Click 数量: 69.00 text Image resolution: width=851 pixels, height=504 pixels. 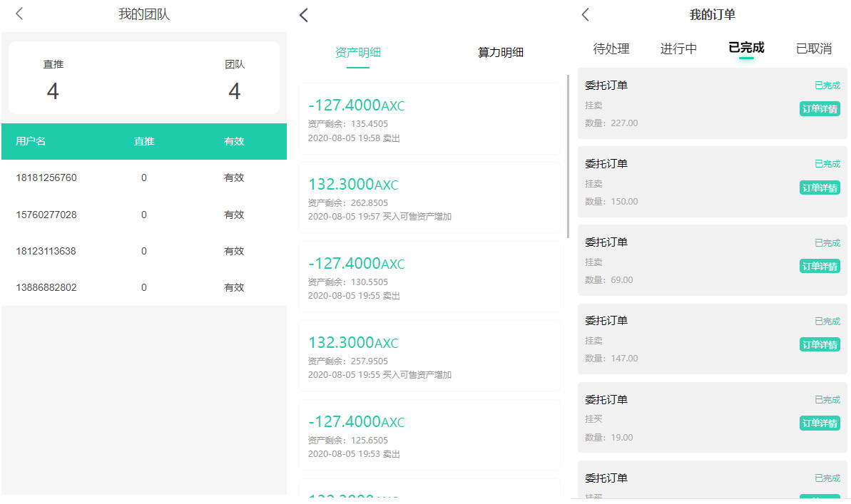click(609, 280)
